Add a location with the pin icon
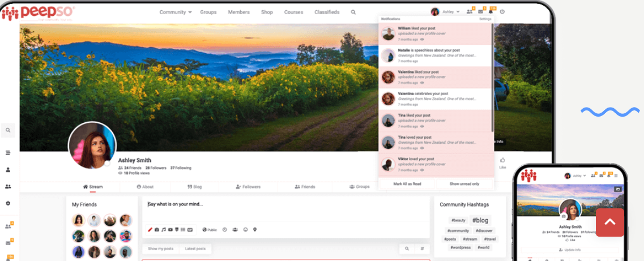Viewport: 644px width, 261px height. (x=255, y=230)
